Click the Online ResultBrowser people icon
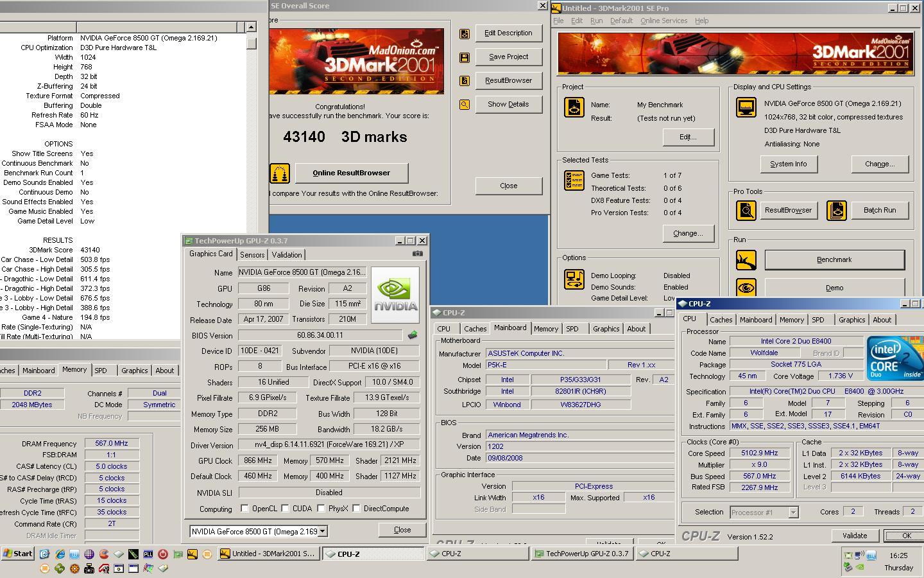 [x=279, y=173]
